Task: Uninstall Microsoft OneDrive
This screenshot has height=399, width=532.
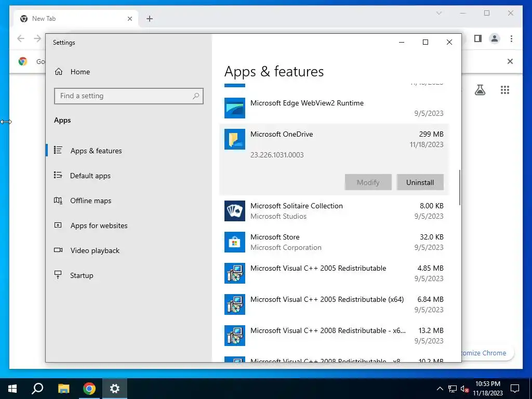Action: (x=420, y=182)
